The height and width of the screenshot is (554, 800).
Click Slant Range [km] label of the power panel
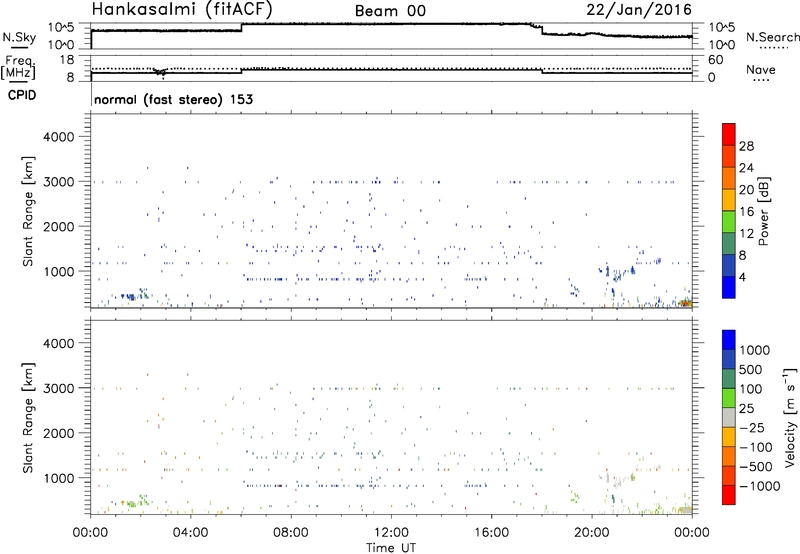[28, 211]
